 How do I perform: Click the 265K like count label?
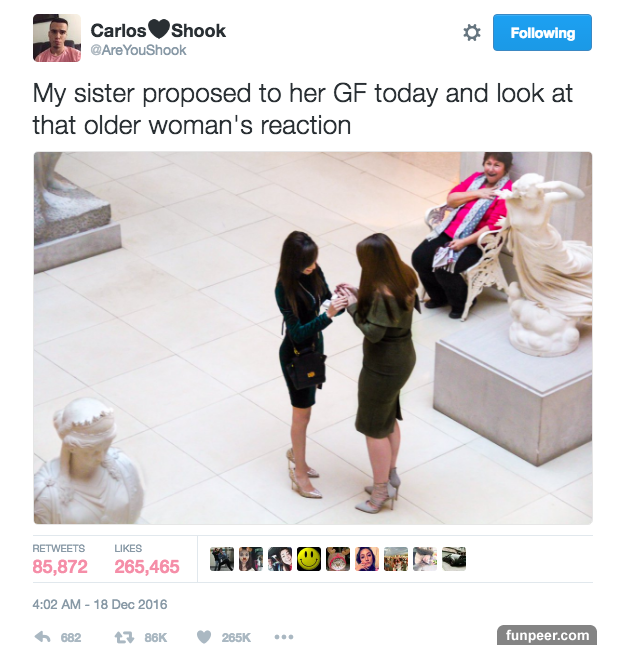(x=236, y=637)
